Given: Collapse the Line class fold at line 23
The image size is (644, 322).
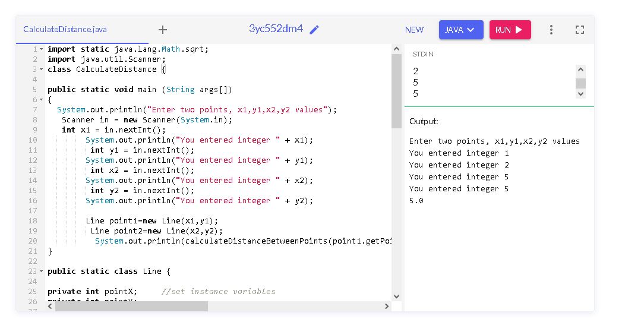Looking at the screenshot, I should [41, 271].
